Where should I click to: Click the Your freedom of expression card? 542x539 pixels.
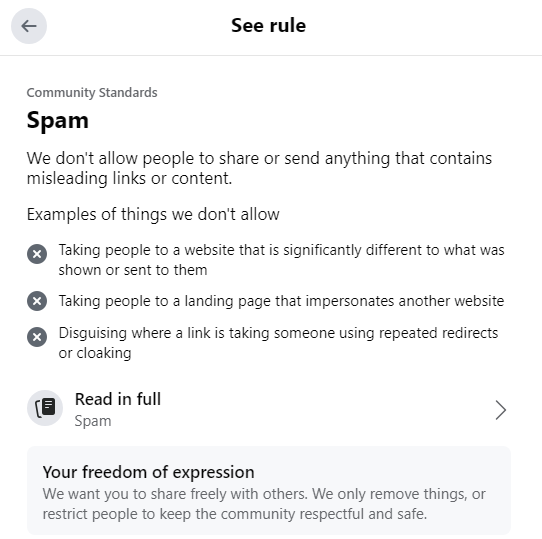(269, 491)
